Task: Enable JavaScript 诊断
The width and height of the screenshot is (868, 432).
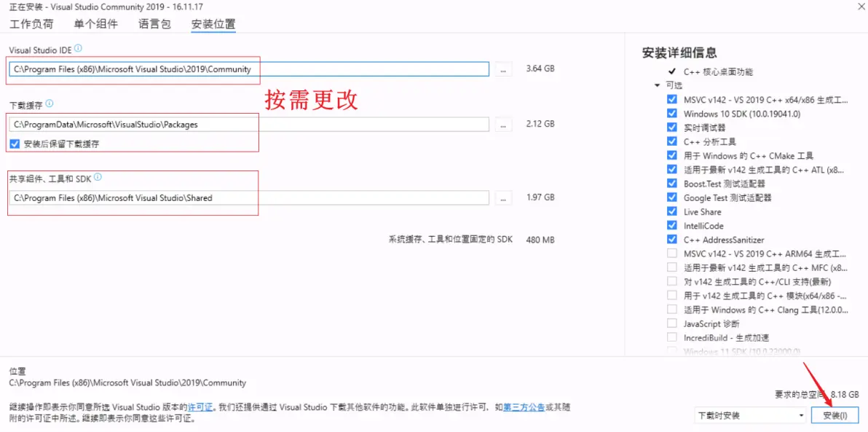Action: click(x=672, y=323)
